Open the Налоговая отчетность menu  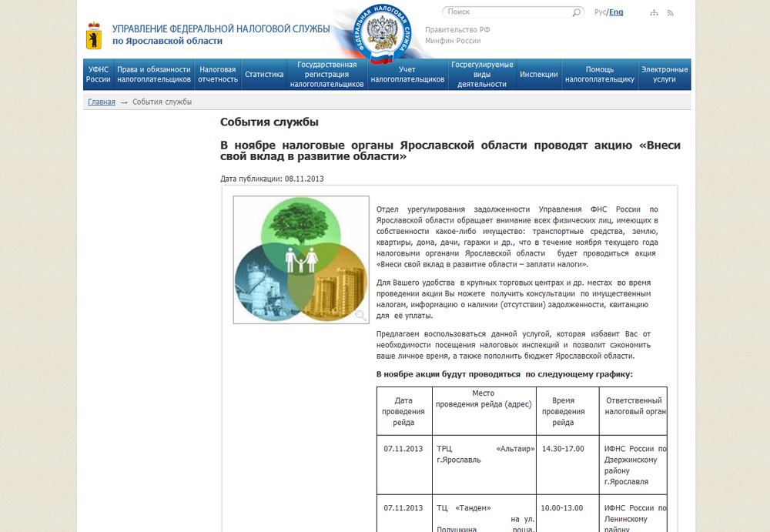(218, 74)
